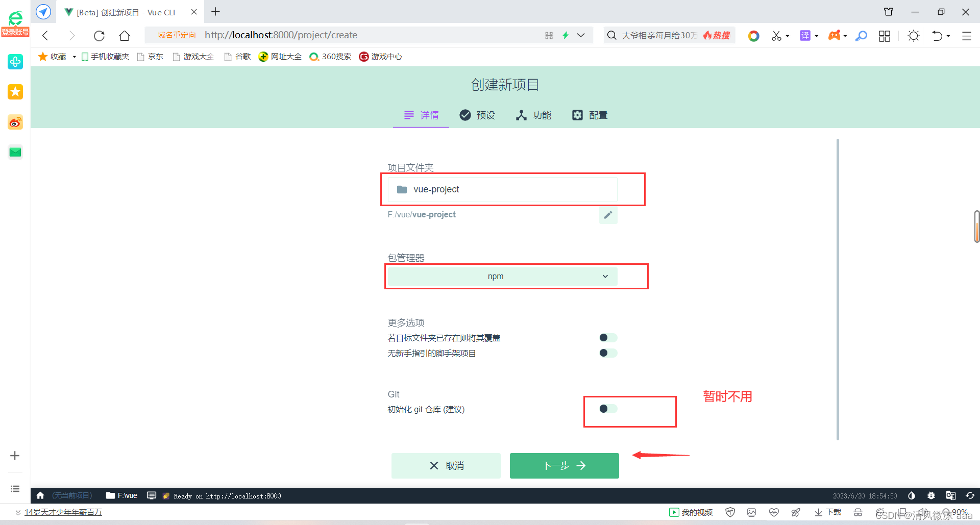Click the sidebar list icon at bottom

click(x=15, y=489)
